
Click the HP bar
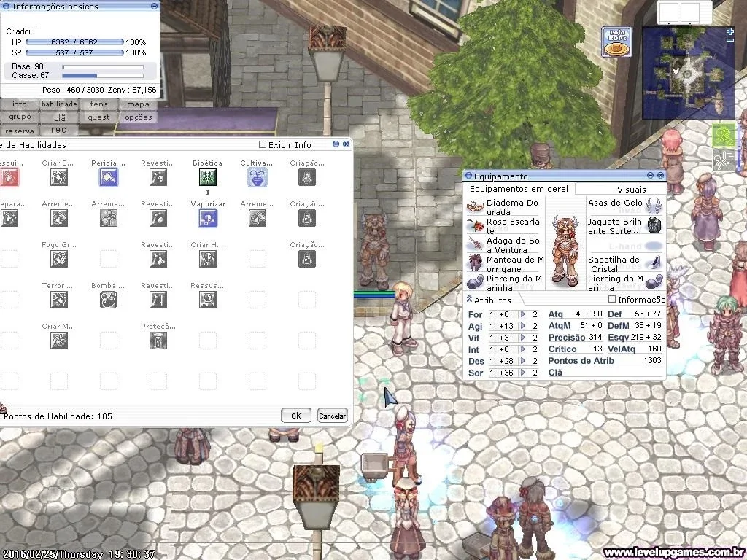point(74,42)
